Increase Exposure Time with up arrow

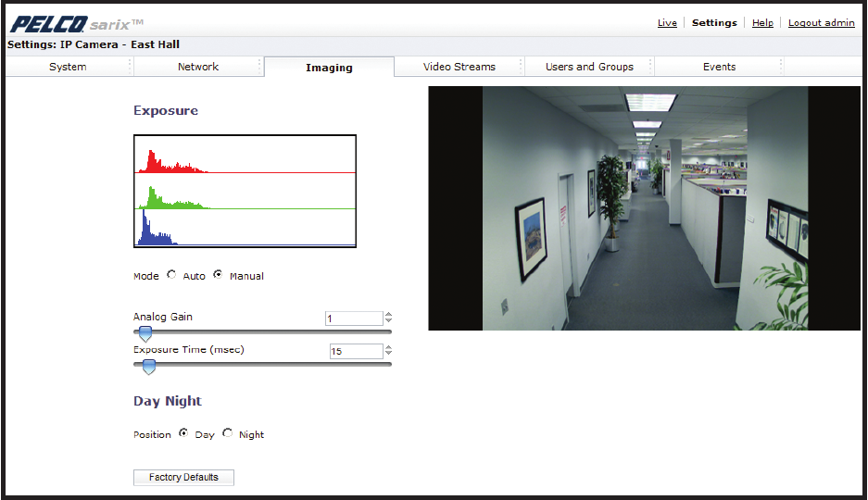[x=388, y=347]
